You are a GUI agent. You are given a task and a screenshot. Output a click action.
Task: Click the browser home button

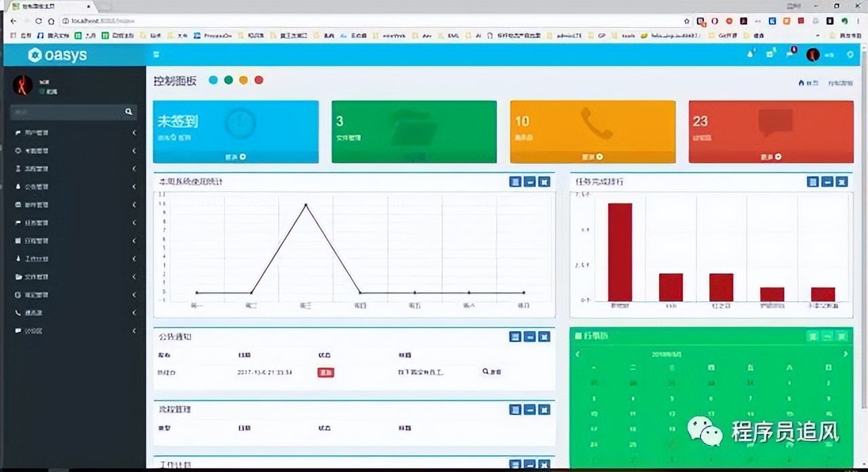(x=52, y=21)
